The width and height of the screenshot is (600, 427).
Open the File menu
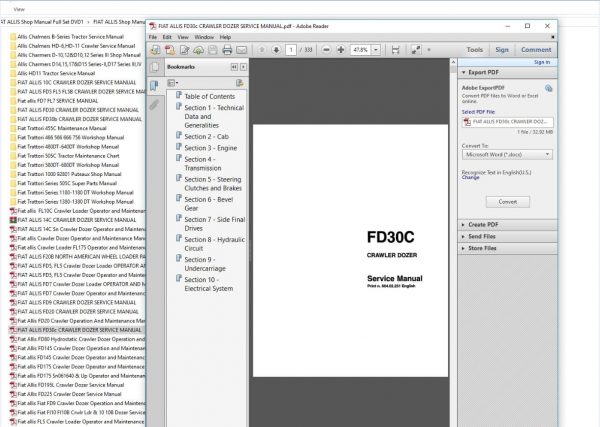point(153,37)
